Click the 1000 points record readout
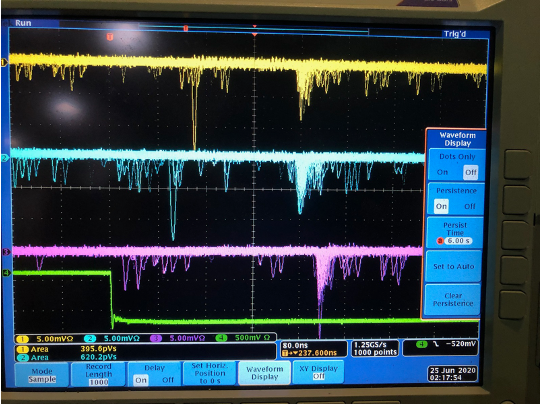 375,352
